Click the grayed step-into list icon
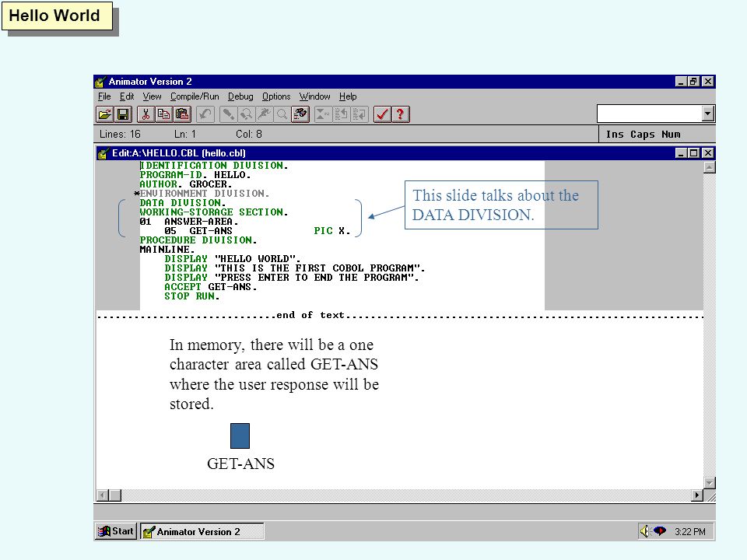 coord(359,114)
